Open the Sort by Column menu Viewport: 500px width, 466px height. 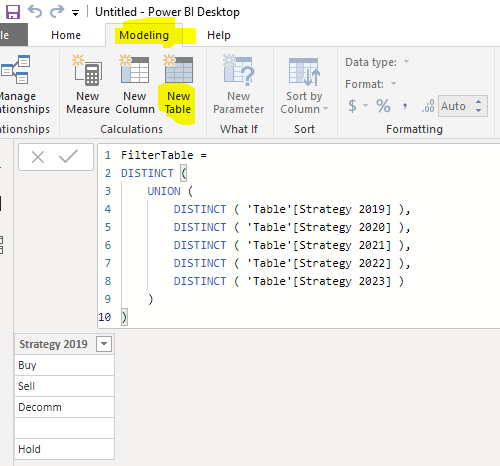point(304,84)
